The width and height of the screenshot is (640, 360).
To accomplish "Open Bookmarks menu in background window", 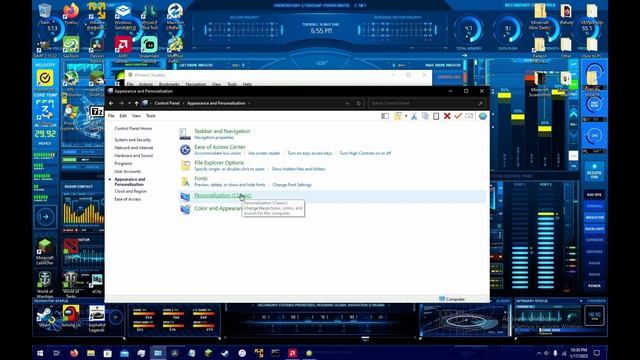I will click(169, 84).
